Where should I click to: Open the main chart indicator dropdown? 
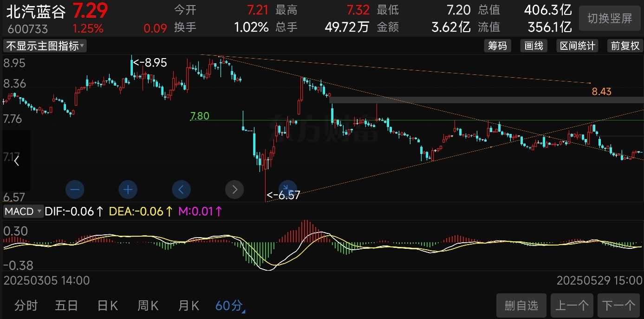click(x=45, y=46)
